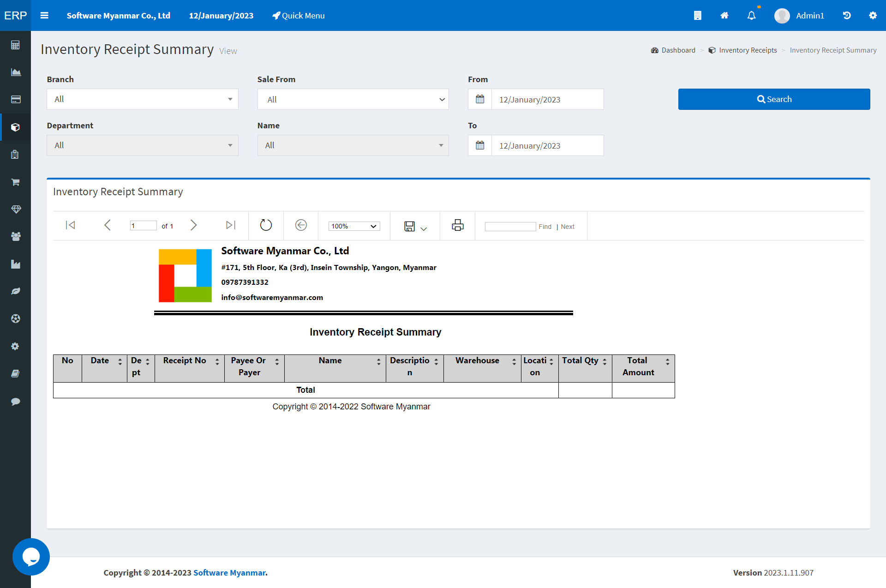Open Software Myanmar footer link

[x=230, y=573]
